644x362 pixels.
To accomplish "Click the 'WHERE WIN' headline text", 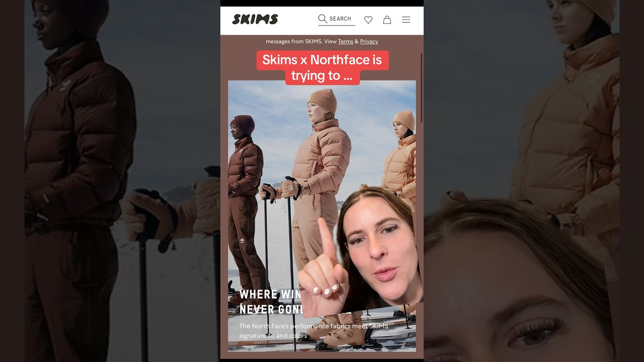I will pos(270,295).
